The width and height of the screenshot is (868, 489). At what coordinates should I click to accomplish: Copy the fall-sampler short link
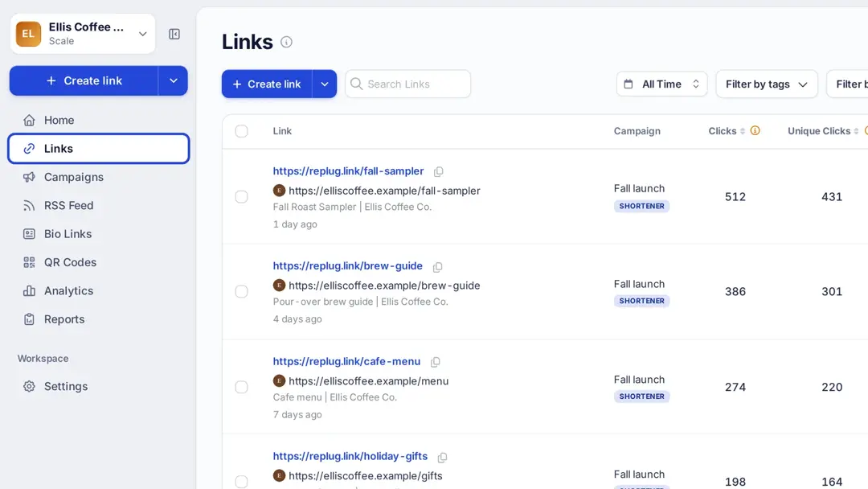tap(439, 171)
